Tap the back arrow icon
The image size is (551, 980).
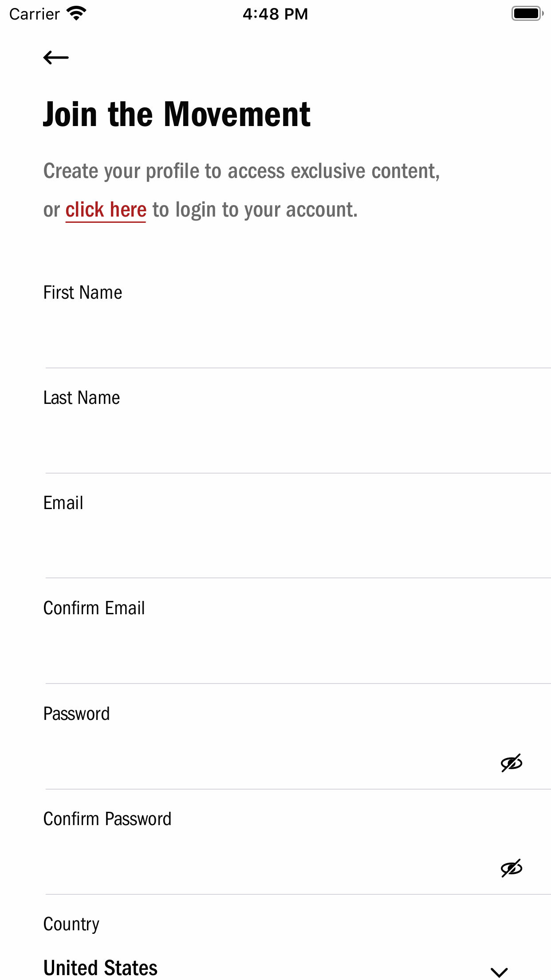pyautogui.click(x=56, y=58)
